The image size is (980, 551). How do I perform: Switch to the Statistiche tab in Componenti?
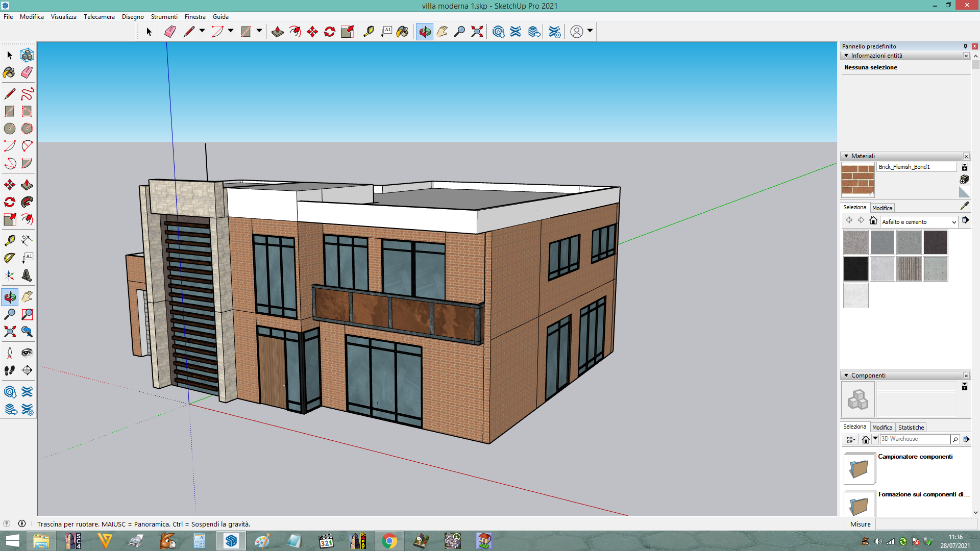pyautogui.click(x=911, y=428)
